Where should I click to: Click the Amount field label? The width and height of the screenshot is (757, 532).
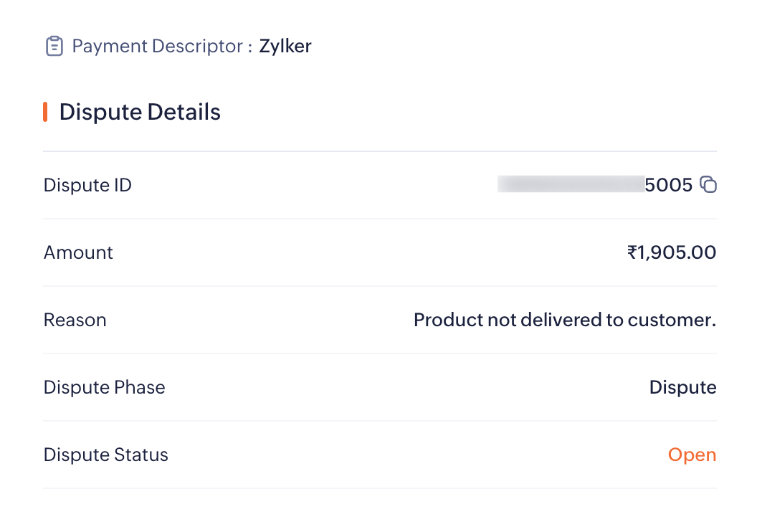point(78,252)
